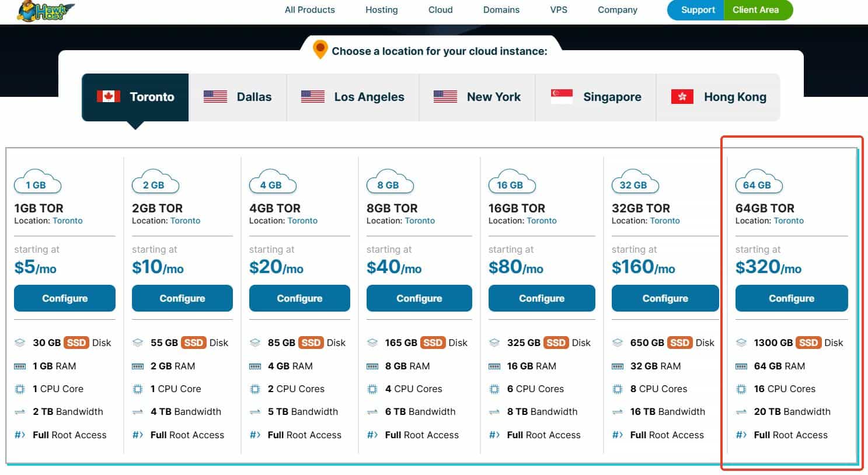
Task: Click disk icon next to 650 GB SSD
Action: tap(618, 343)
